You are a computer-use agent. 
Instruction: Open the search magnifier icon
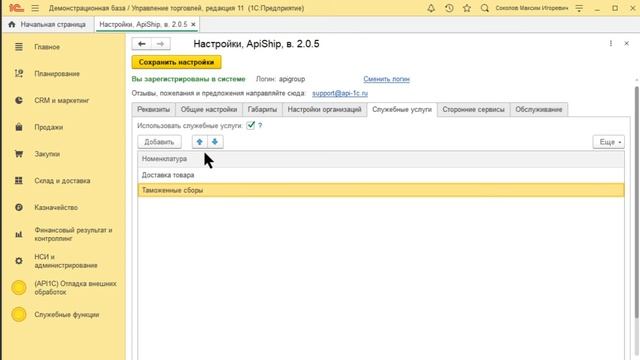pos(484,8)
